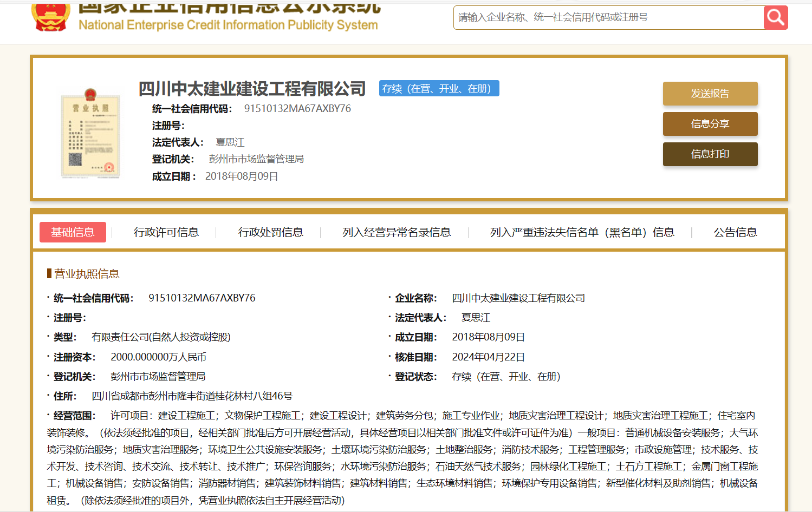This screenshot has width=812, height=512.
Task: Click the company title 四川中太建业建设工程有限公司
Action: [x=252, y=89]
